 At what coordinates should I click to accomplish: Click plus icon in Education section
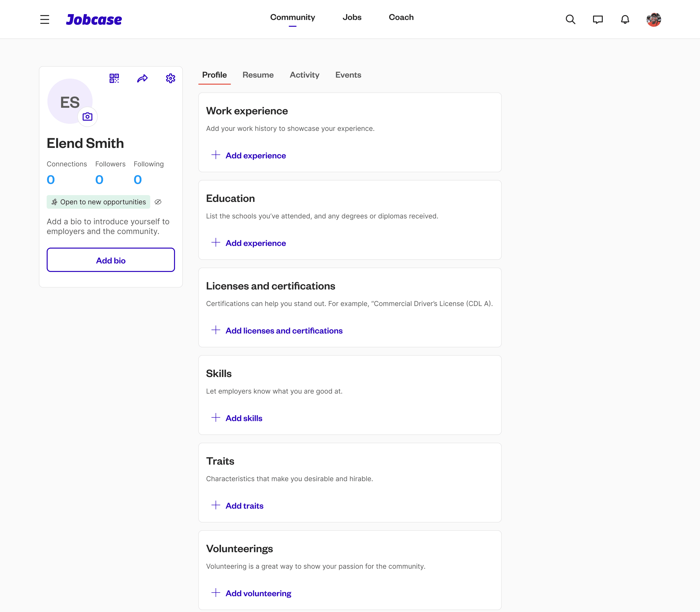pyautogui.click(x=216, y=243)
